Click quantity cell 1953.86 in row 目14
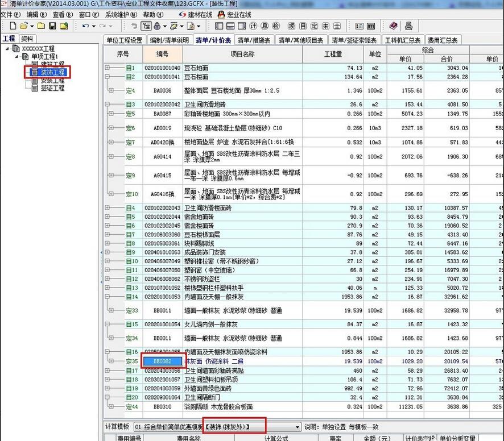The height and width of the screenshot is (441, 504). [333, 297]
